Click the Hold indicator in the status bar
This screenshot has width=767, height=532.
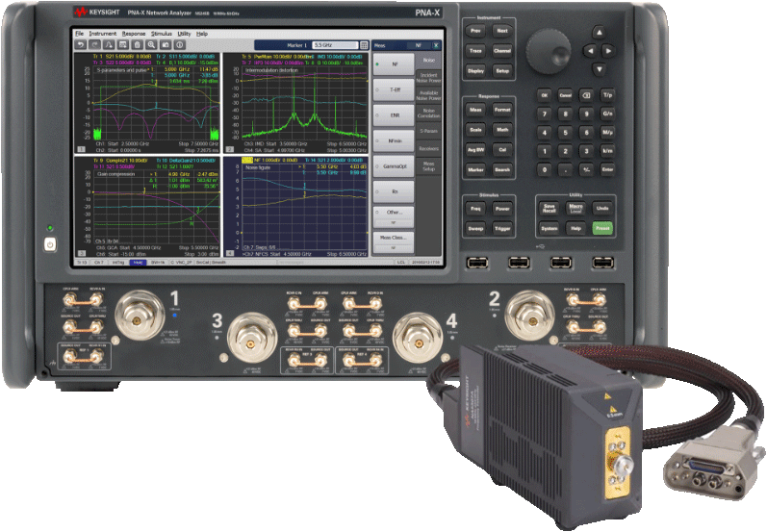tap(138, 263)
